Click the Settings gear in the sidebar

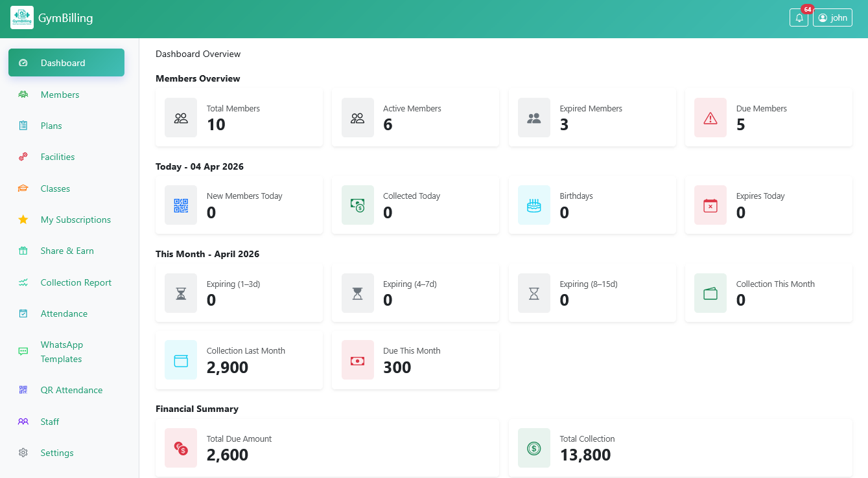click(23, 453)
